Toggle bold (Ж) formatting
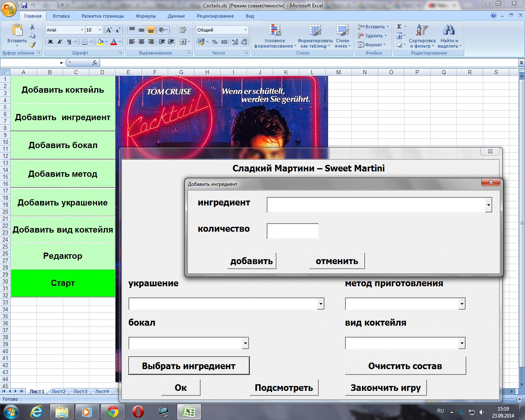 click(x=50, y=42)
